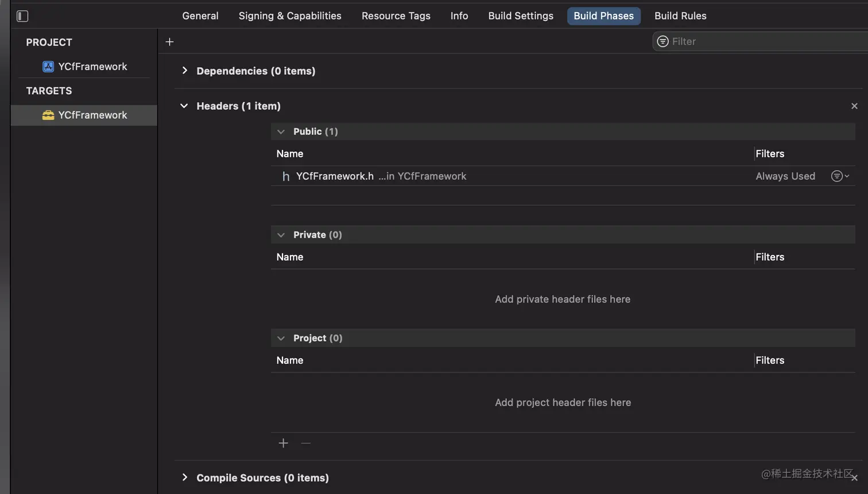The width and height of the screenshot is (868, 494).
Task: Click the Name column header in Public group
Action: point(290,154)
